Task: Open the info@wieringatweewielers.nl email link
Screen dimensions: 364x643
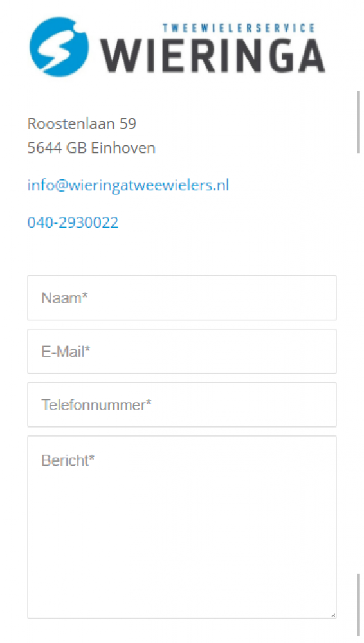Action: [x=128, y=185]
